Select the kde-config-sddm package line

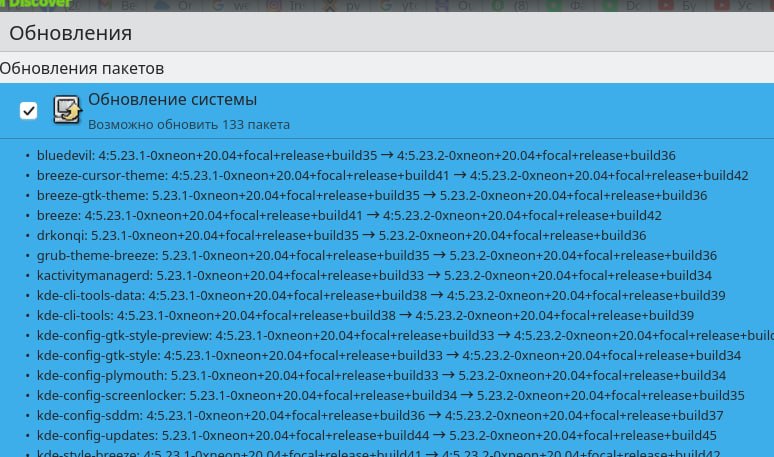(380, 416)
